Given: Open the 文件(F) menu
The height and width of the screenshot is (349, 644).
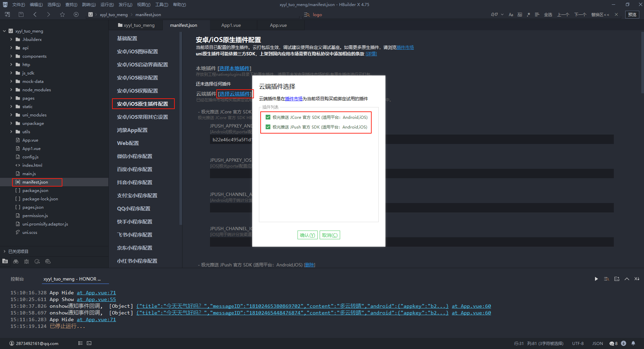Looking at the screenshot, I should (x=18, y=5).
